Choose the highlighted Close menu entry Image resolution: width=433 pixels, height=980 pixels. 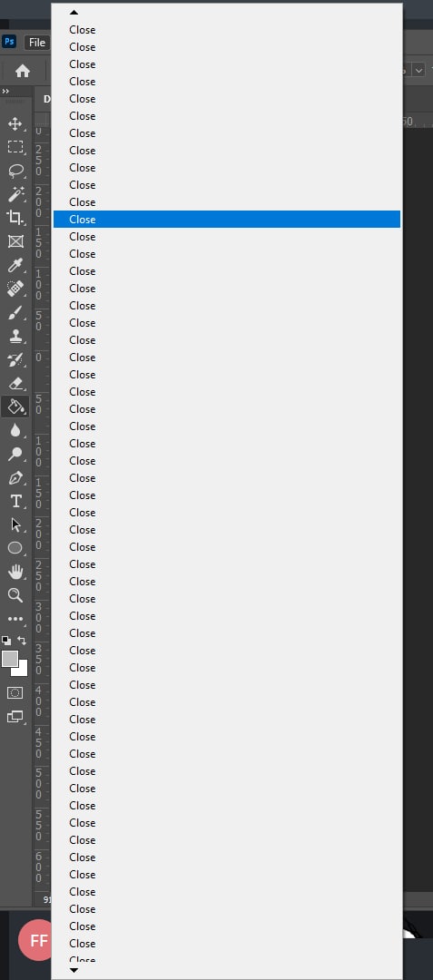pyautogui.click(x=227, y=220)
